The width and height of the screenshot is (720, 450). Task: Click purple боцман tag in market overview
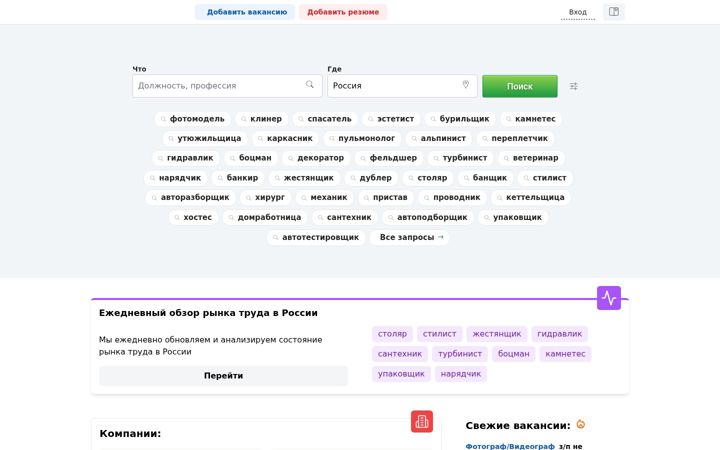(x=513, y=354)
